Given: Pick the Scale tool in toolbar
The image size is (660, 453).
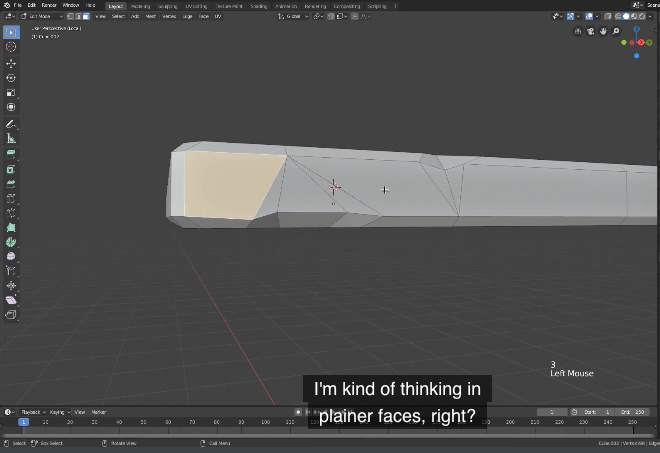Looking at the screenshot, I should (x=11, y=93).
